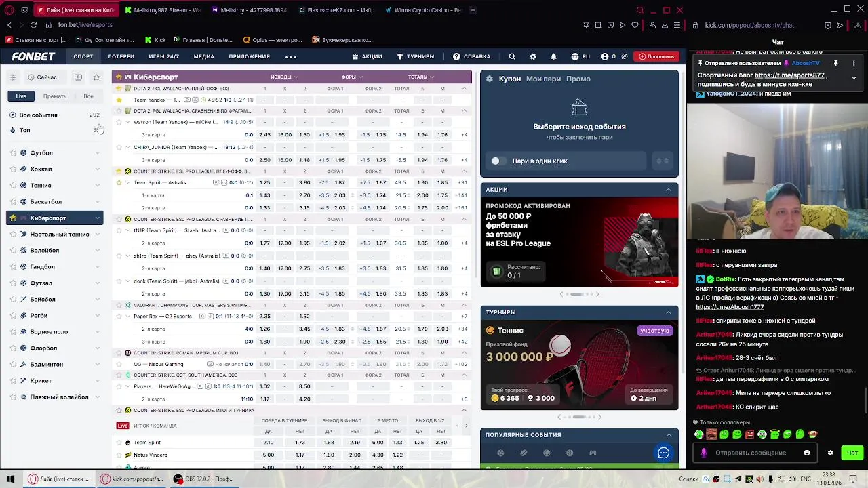
Task: Open the t.me/sports877 link in chat
Action: coord(789,75)
